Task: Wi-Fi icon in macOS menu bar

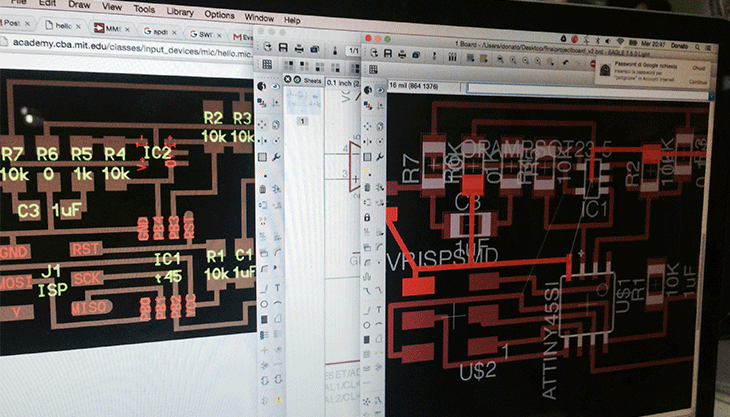Action: click(620, 42)
